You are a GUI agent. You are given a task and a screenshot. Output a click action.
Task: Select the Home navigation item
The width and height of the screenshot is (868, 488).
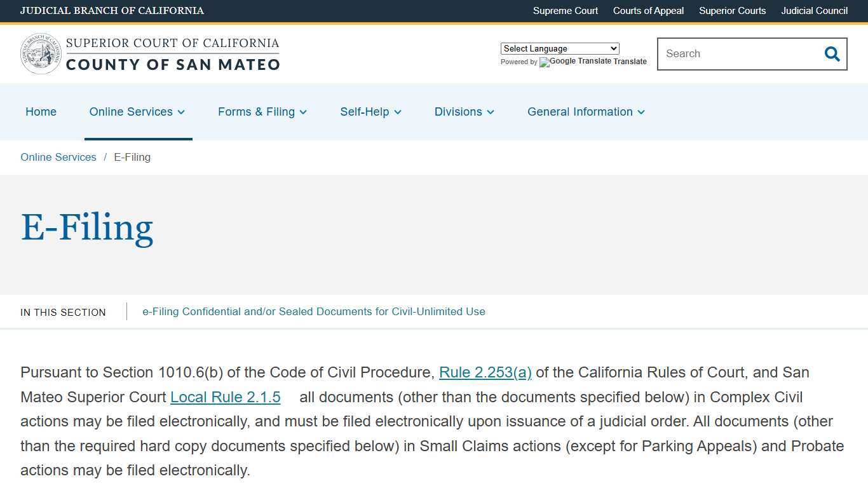click(x=41, y=112)
